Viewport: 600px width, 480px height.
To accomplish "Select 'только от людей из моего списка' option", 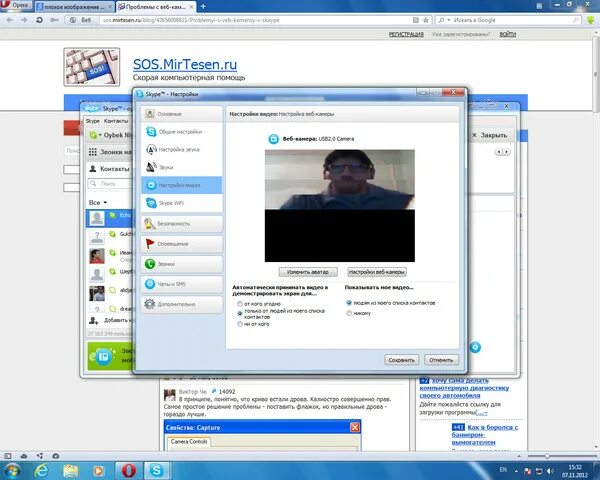I will coord(240,313).
